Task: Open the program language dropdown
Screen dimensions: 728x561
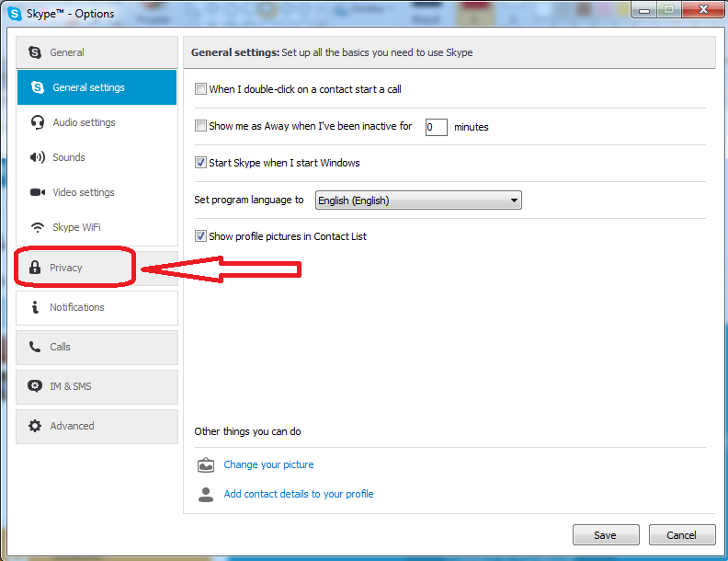Action: coord(418,200)
